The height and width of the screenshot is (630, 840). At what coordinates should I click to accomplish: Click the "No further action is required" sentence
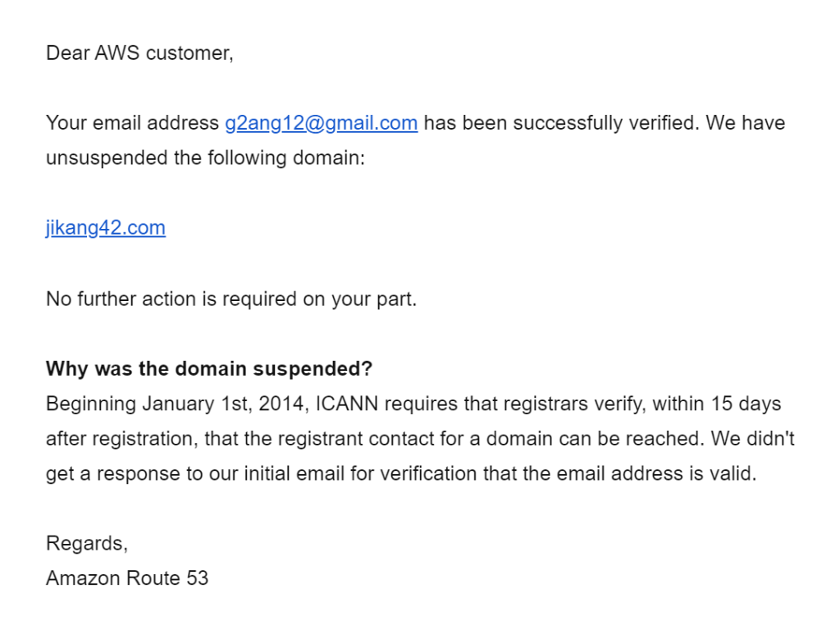tap(231, 299)
